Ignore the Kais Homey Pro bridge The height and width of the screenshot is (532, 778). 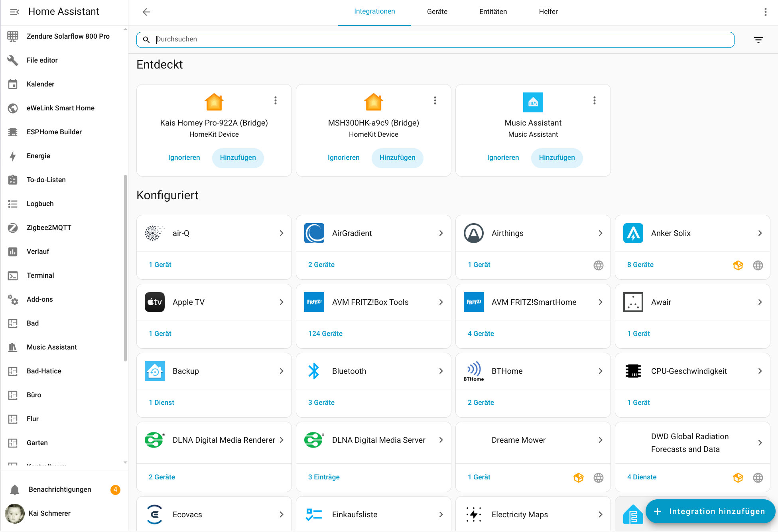(184, 158)
